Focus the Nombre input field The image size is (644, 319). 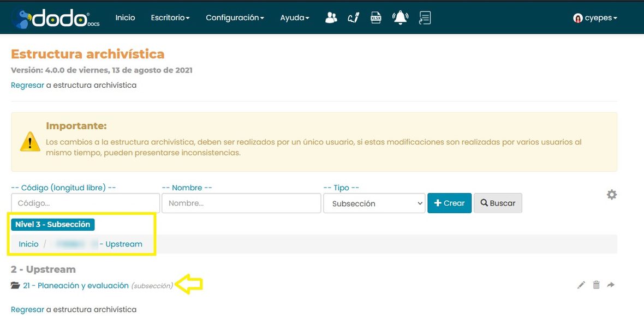tap(241, 203)
